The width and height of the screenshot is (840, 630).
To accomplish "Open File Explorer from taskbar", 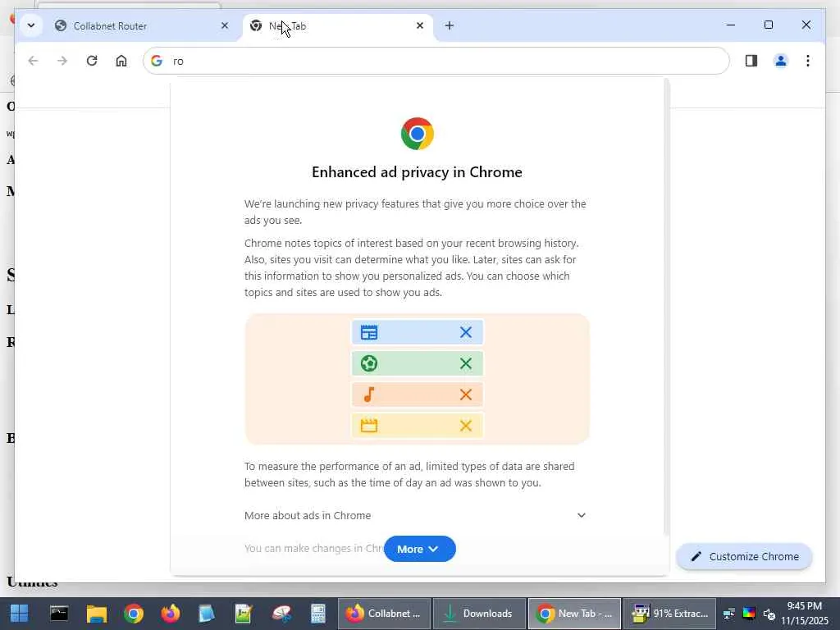I will (97, 614).
